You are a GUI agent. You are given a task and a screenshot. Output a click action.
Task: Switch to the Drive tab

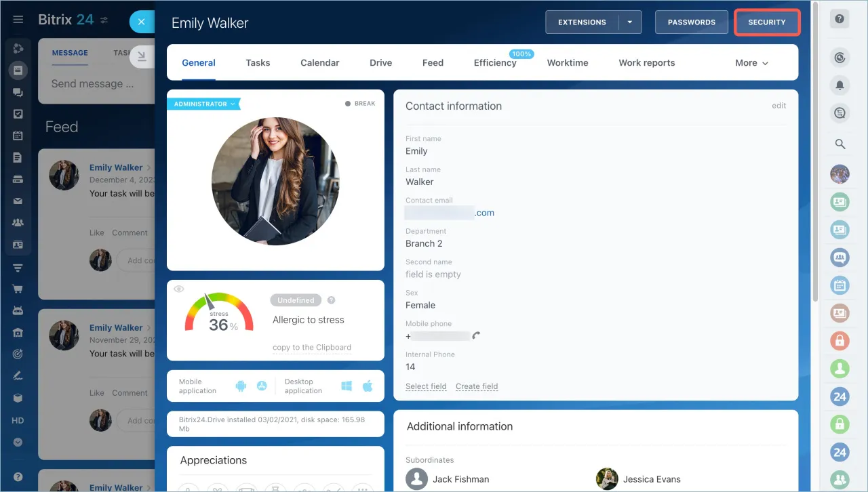click(x=381, y=62)
